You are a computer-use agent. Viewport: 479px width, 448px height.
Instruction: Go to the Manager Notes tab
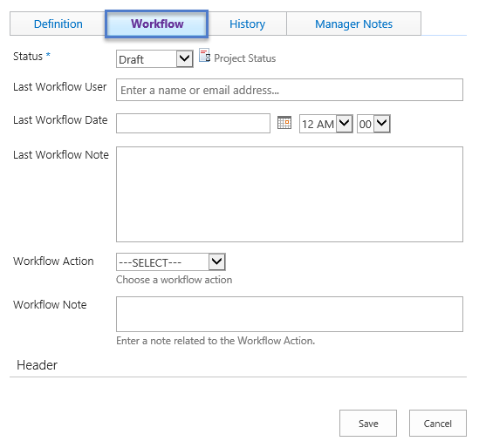[353, 24]
